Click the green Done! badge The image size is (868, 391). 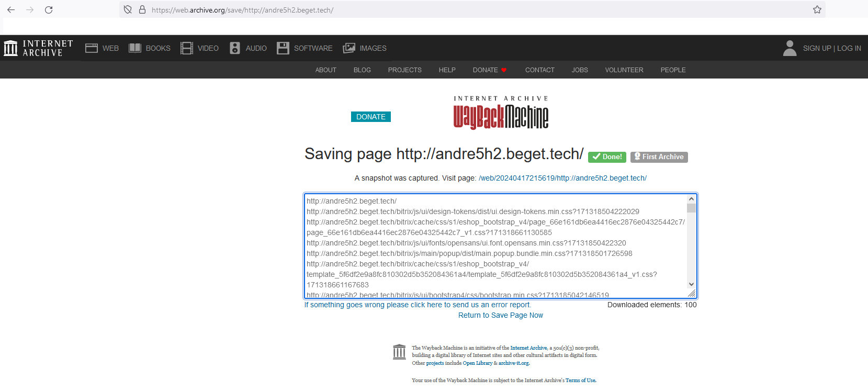point(607,157)
